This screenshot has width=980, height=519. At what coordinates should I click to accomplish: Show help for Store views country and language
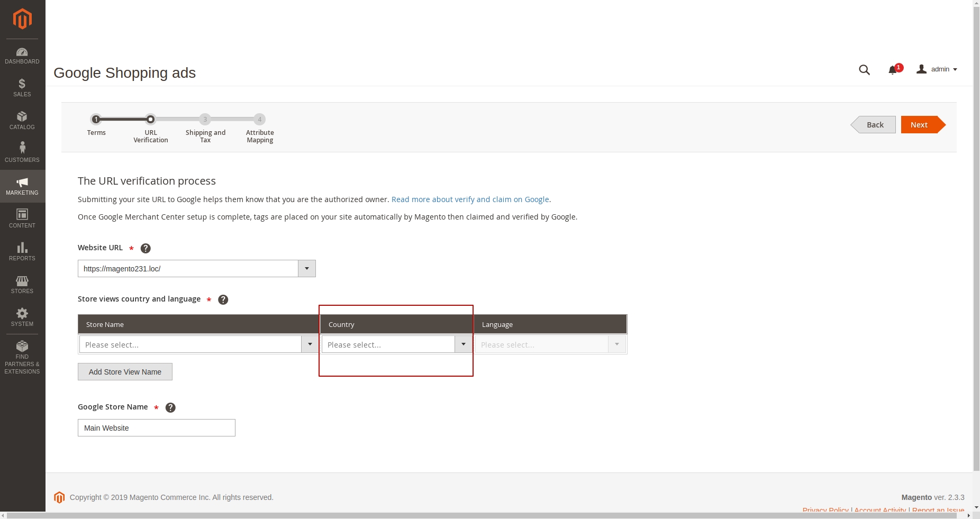(223, 299)
